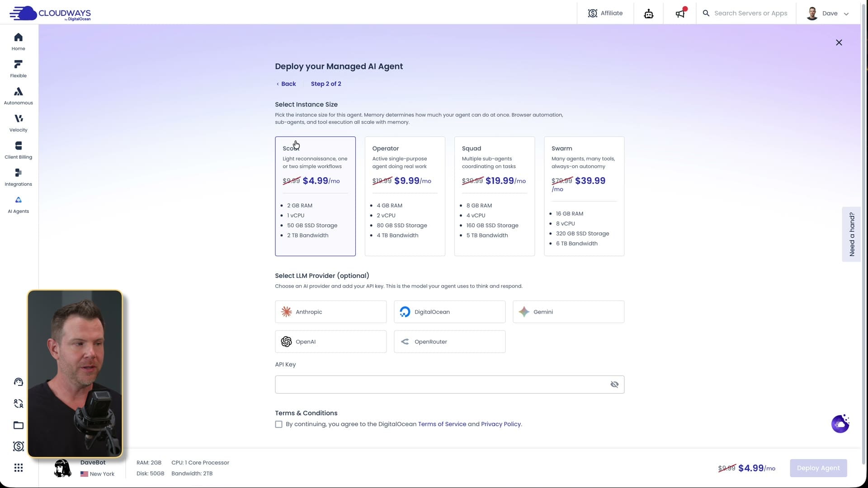Open the Integrations sidebar item

[x=18, y=177]
